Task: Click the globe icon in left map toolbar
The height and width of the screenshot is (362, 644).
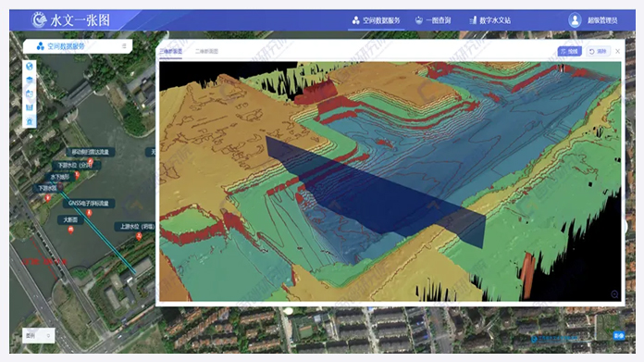Action: [30, 66]
